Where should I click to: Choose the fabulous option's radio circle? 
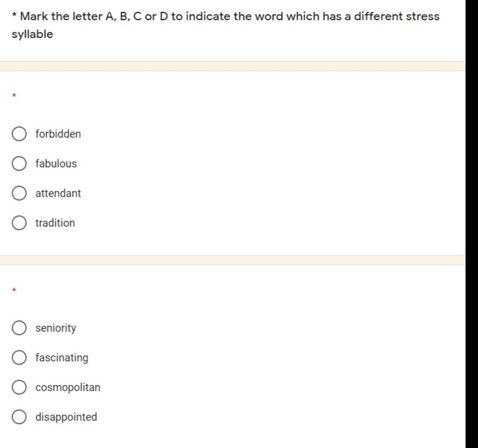pos(19,163)
